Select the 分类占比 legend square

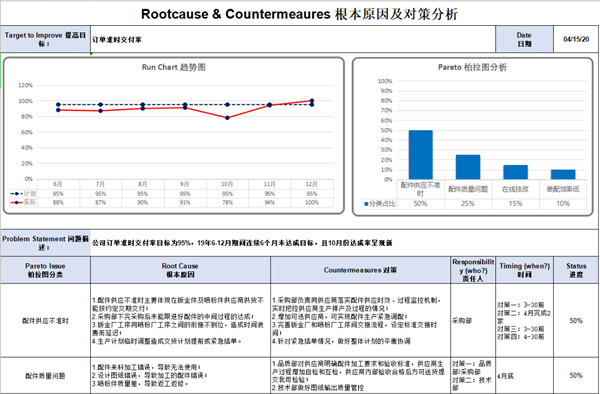366,204
